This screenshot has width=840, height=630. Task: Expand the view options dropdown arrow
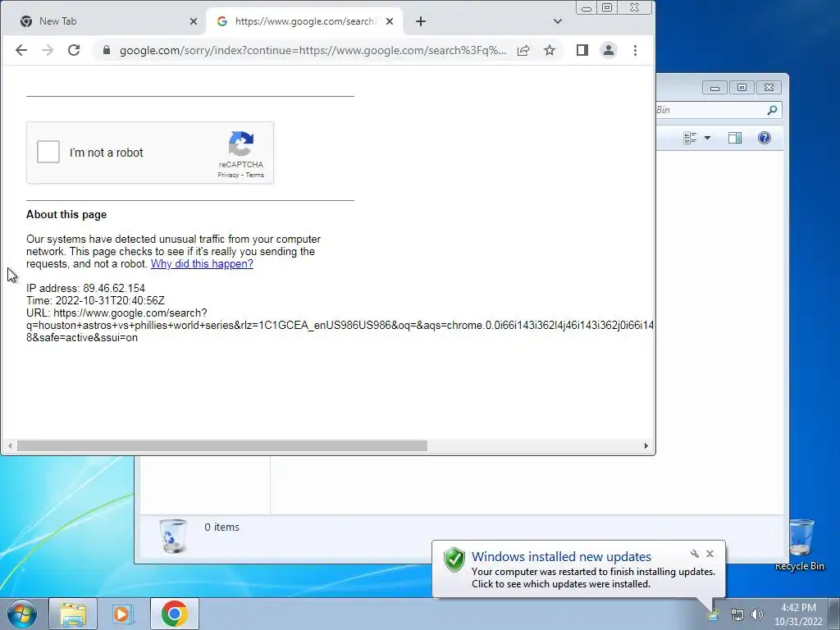pyautogui.click(x=707, y=138)
